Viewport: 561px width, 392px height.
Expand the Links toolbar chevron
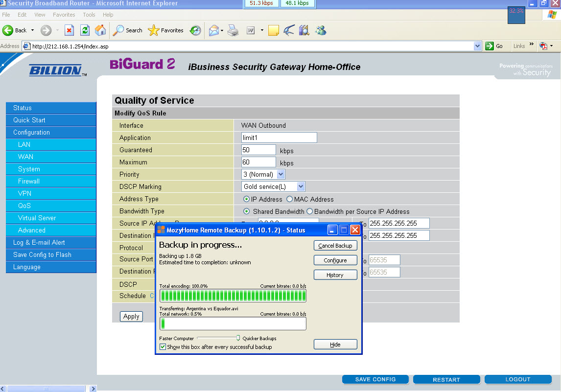point(531,45)
